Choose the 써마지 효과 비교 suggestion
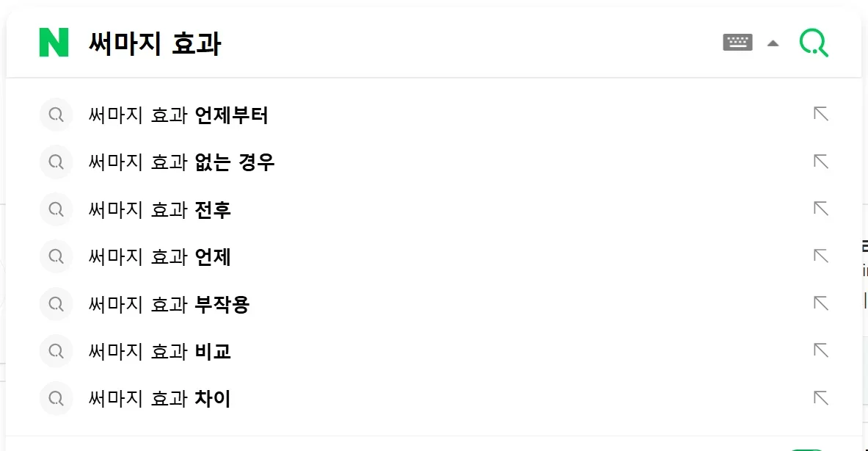This screenshot has width=868, height=451. (160, 351)
